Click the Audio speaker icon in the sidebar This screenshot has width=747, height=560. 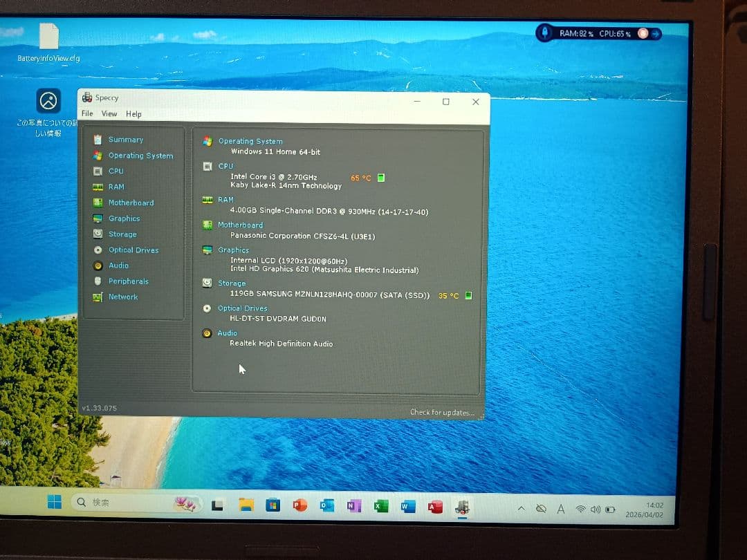[98, 265]
